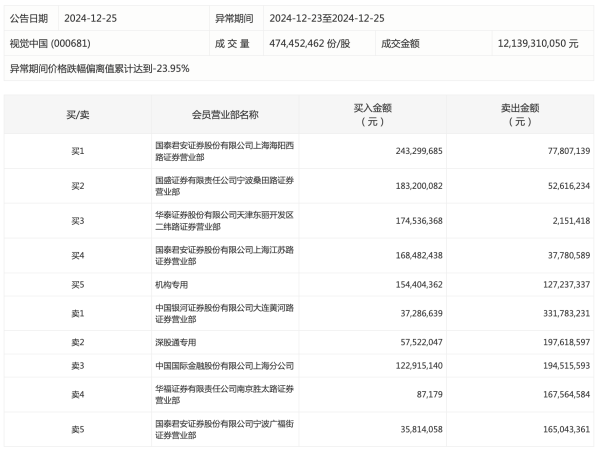Click the 卖4 row label
This screenshot has height=451, width=600.
tap(78, 395)
